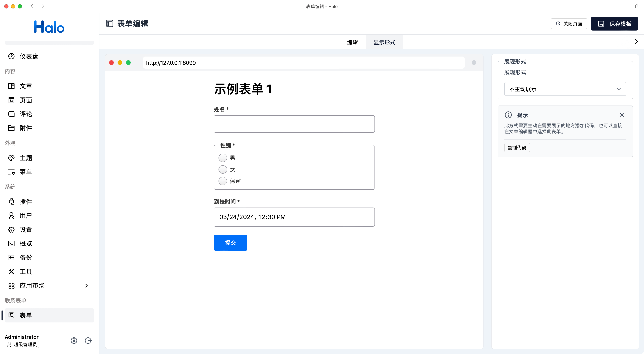Go forward with the right arrow
644x354 pixels.
[x=43, y=6]
